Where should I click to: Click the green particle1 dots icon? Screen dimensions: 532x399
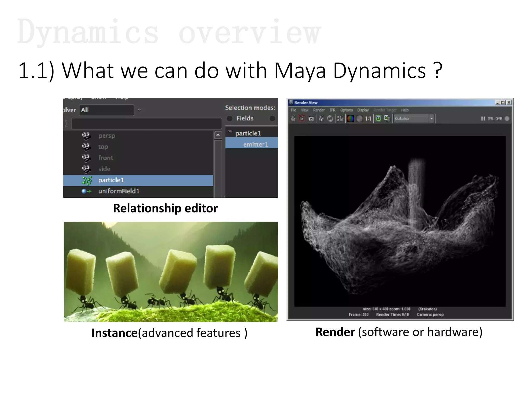coord(87,180)
